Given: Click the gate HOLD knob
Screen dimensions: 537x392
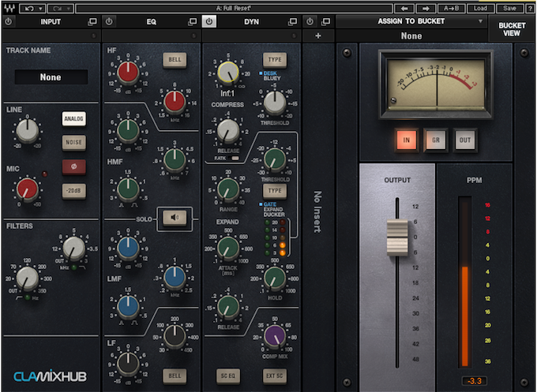Looking at the screenshot, I should click(275, 278).
